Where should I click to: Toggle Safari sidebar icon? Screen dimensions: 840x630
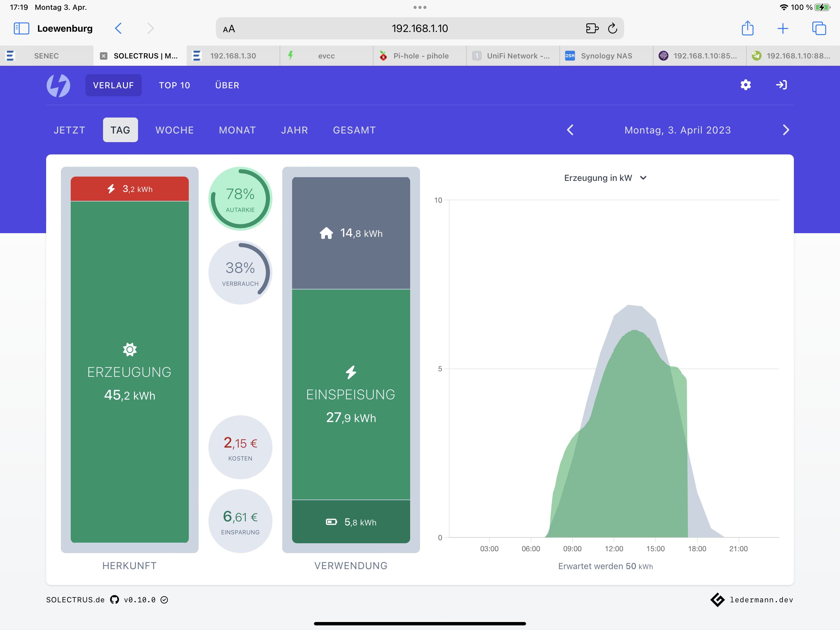pos(21,29)
